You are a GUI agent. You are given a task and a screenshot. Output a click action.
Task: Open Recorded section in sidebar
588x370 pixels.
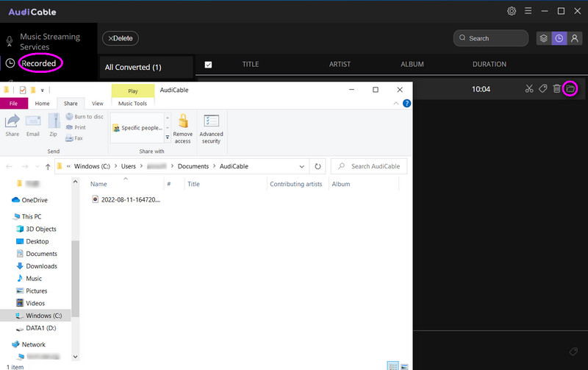point(39,63)
